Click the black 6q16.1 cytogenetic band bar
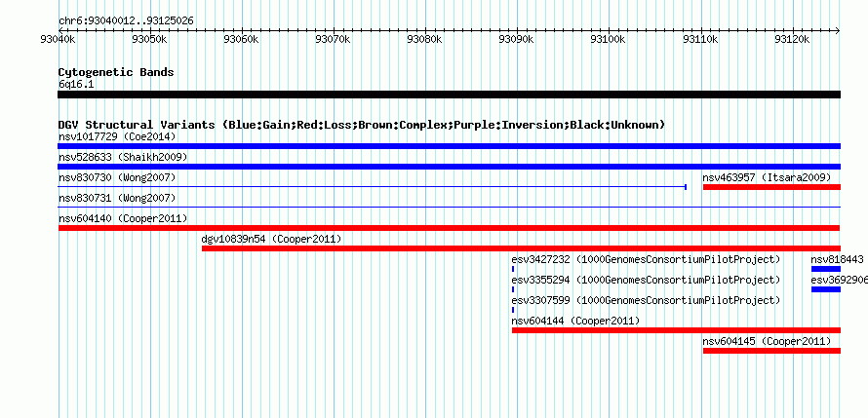 pos(449,95)
